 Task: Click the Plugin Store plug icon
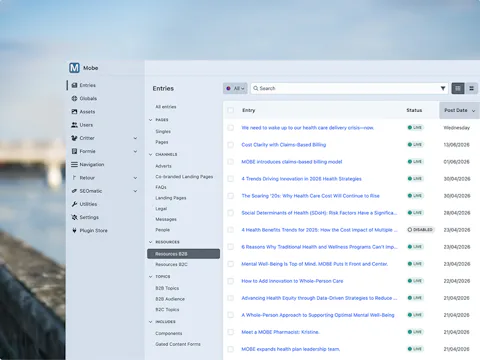[x=74, y=230]
